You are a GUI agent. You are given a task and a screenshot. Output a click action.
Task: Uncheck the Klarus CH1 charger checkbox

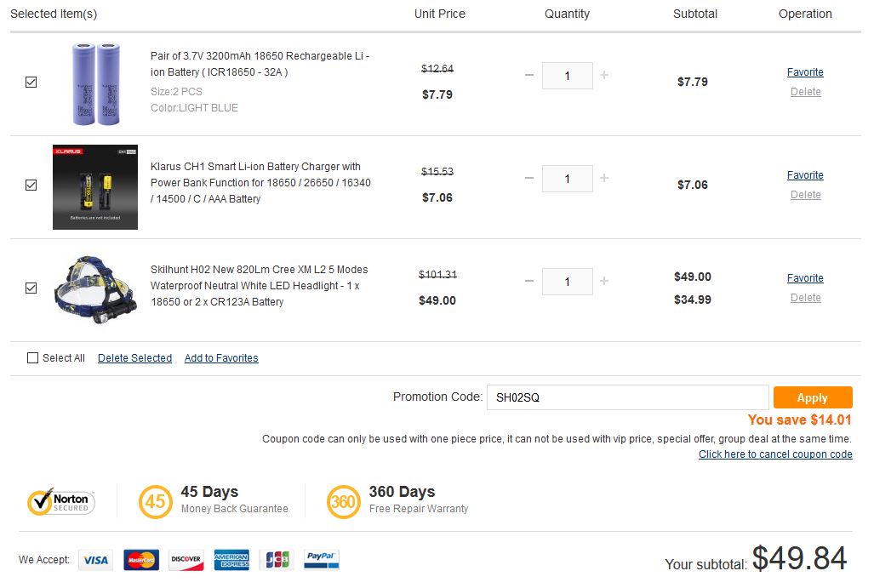pyautogui.click(x=31, y=185)
